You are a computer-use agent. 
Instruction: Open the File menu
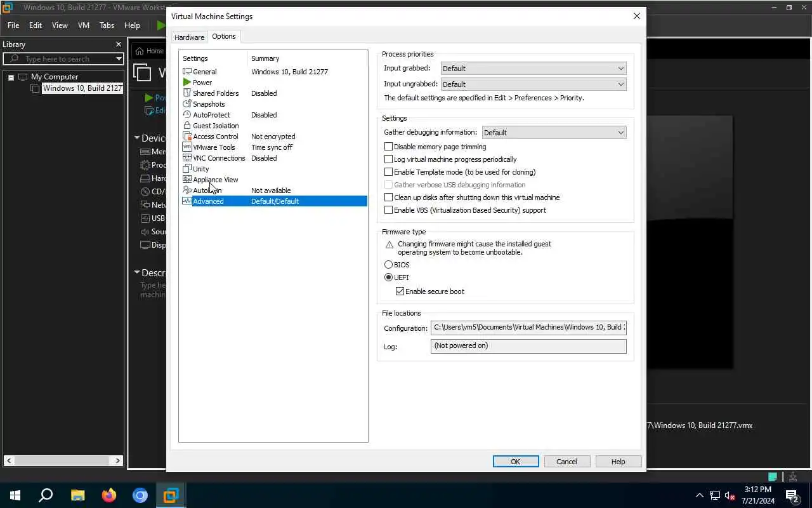[13, 25]
